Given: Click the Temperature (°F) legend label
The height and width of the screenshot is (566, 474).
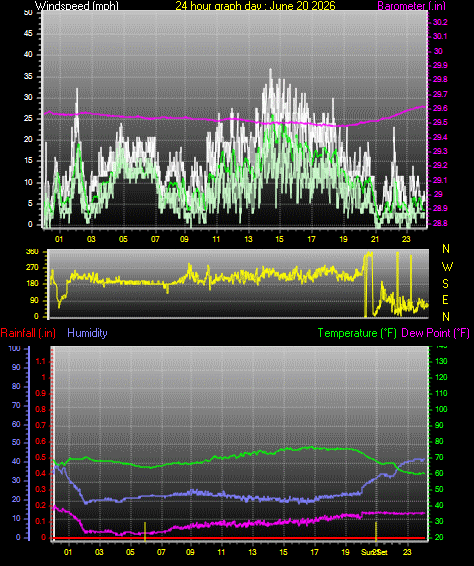Looking at the screenshot, I should [x=357, y=333].
